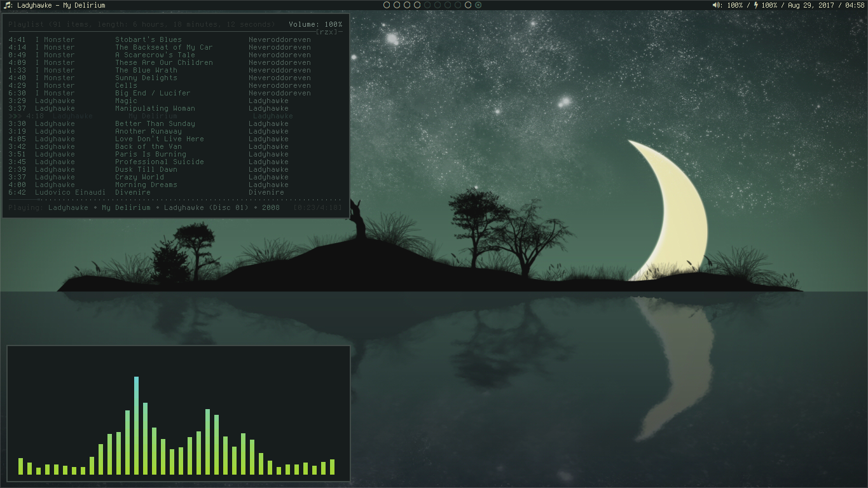The width and height of the screenshot is (868, 488).
Task: Click the tallest cyan bar in audio visualizer
Action: [136, 426]
